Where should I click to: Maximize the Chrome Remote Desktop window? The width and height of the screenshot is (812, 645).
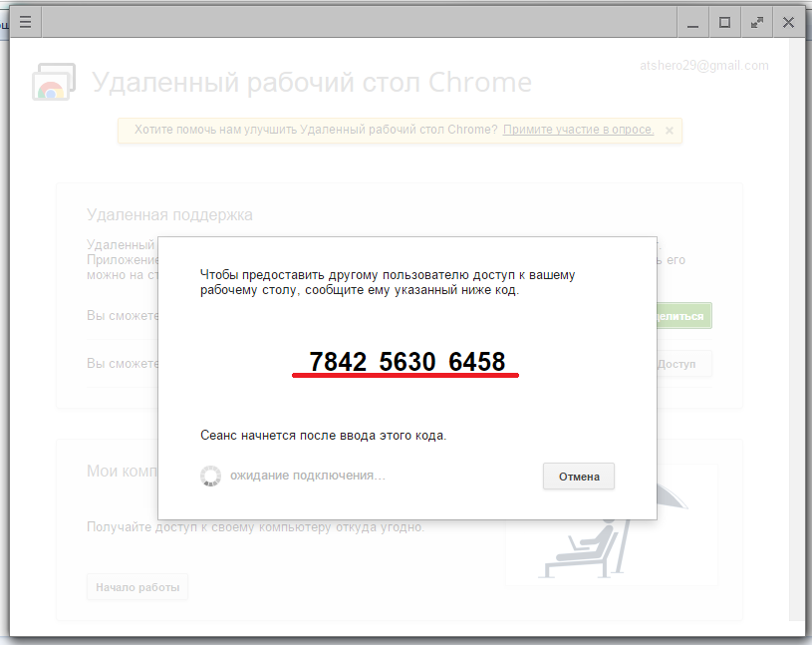(725, 22)
